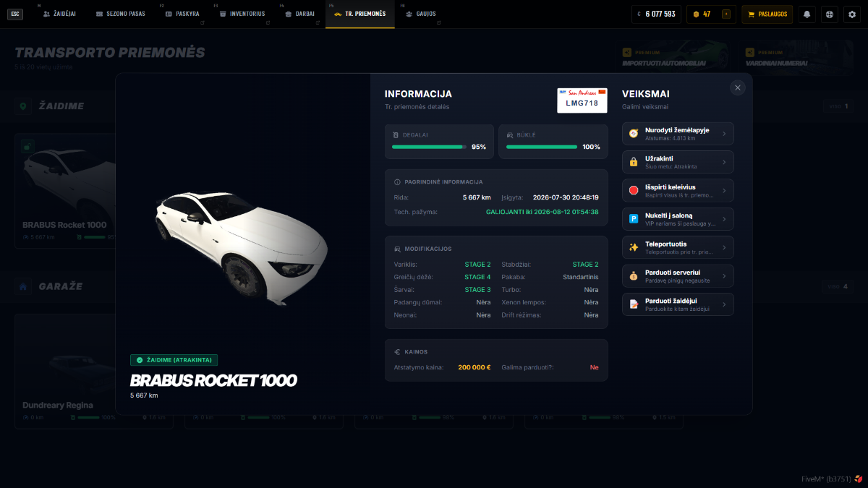Click the sparkles icon beside Teleportuotis
The height and width of the screenshot is (488, 868).
coord(634,247)
